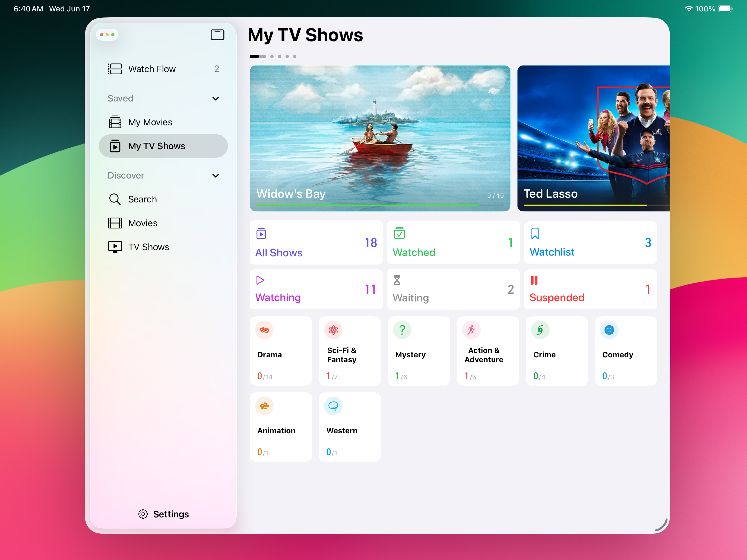Image resolution: width=747 pixels, height=560 pixels.
Task: Click the My TV Shows play stack icon
Action: click(115, 146)
